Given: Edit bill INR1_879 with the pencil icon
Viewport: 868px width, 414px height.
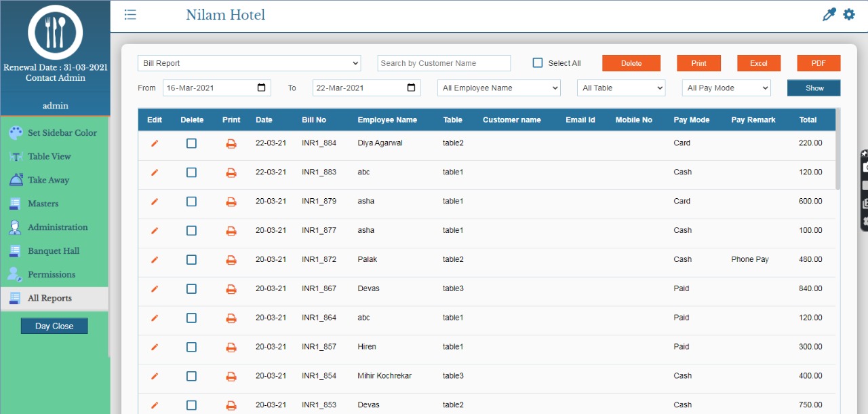Looking at the screenshot, I should (155, 202).
